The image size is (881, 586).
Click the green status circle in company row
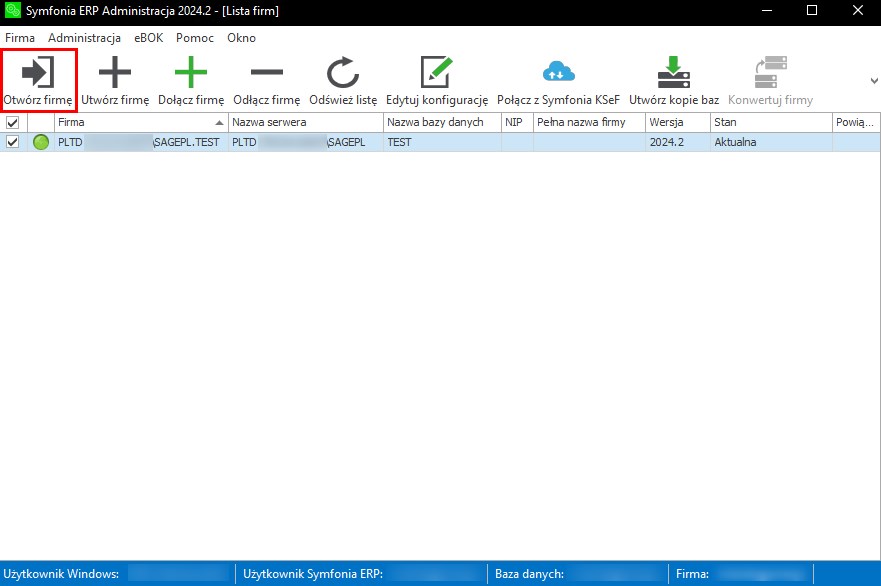(x=41, y=142)
